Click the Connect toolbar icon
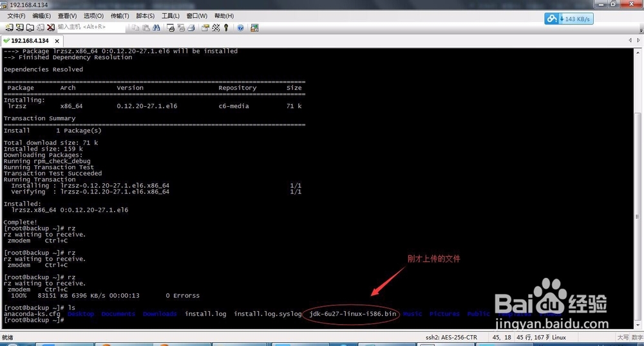Viewport: 644px width, 346px height. pos(9,28)
